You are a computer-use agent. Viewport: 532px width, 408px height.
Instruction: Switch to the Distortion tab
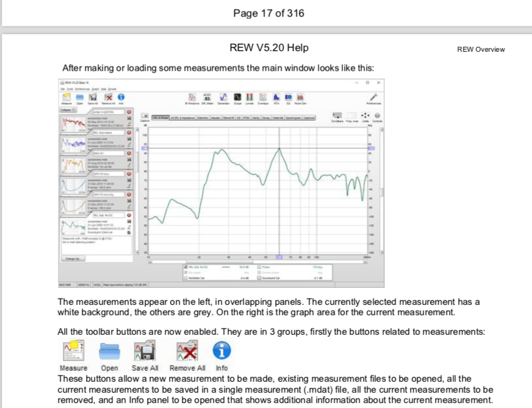pyautogui.click(x=203, y=118)
